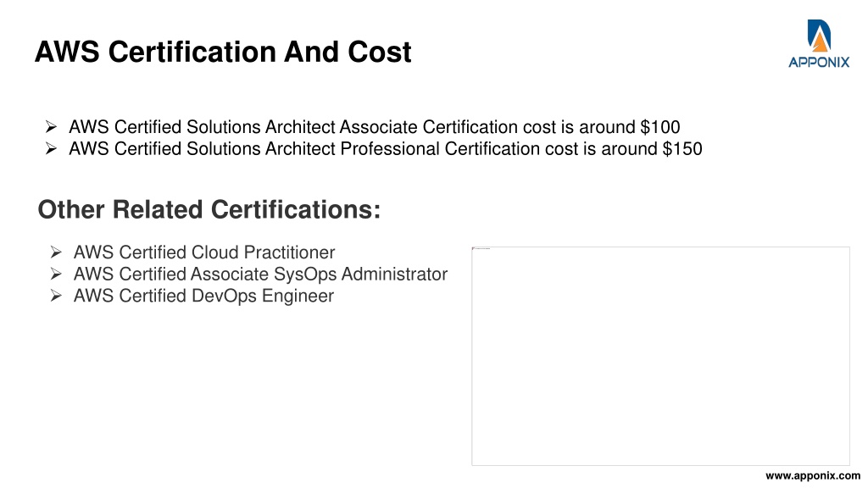Click the empty image placeholder box
The width and height of the screenshot is (868, 488).
click(x=660, y=357)
